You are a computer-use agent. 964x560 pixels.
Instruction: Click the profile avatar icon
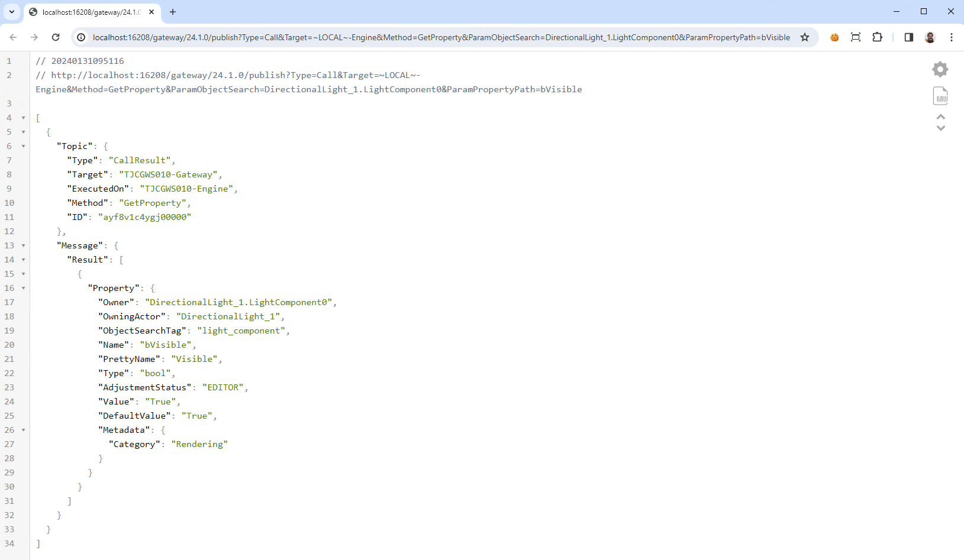click(930, 37)
